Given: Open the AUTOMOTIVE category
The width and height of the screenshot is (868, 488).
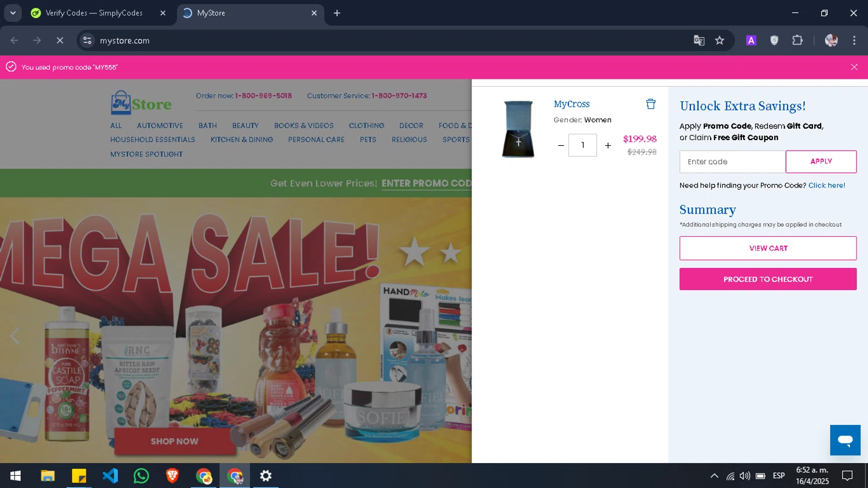Looking at the screenshot, I should click(160, 126).
